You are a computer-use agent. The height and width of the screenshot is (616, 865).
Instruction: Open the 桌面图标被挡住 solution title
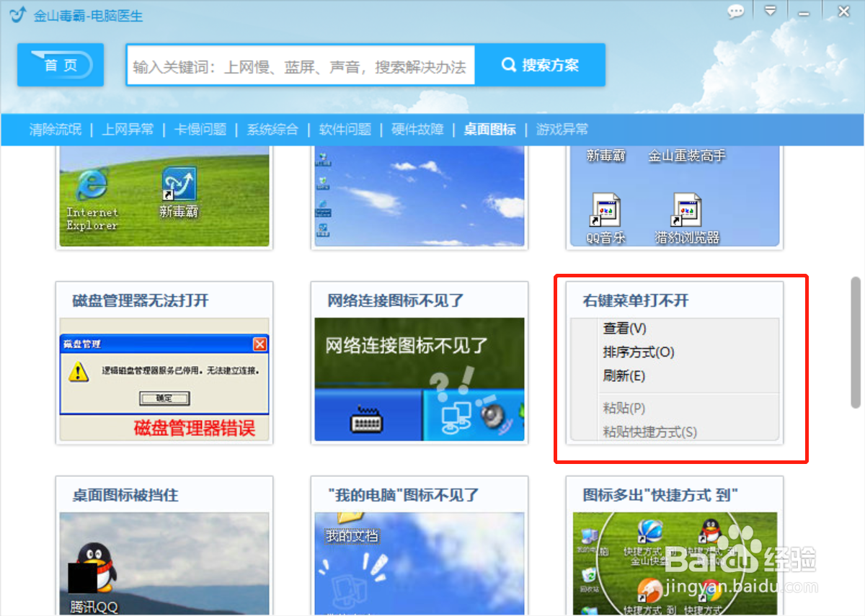(125, 495)
